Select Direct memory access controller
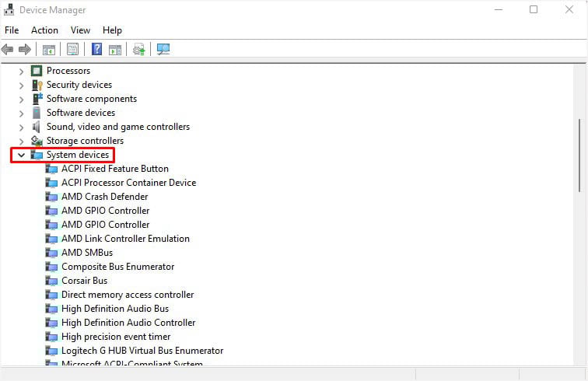 tap(128, 295)
